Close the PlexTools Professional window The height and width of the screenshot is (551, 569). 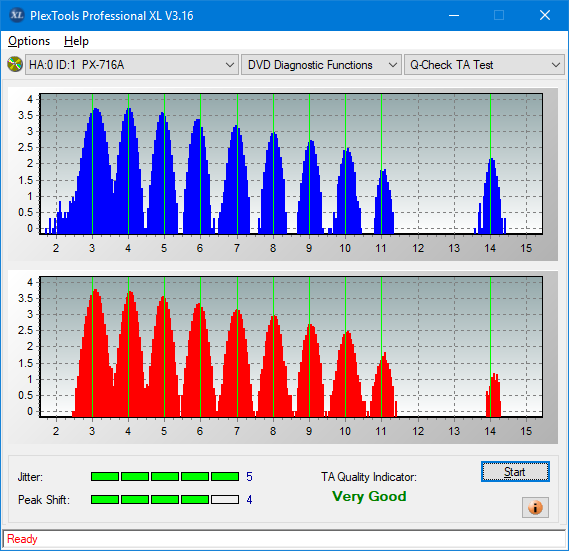point(545,15)
